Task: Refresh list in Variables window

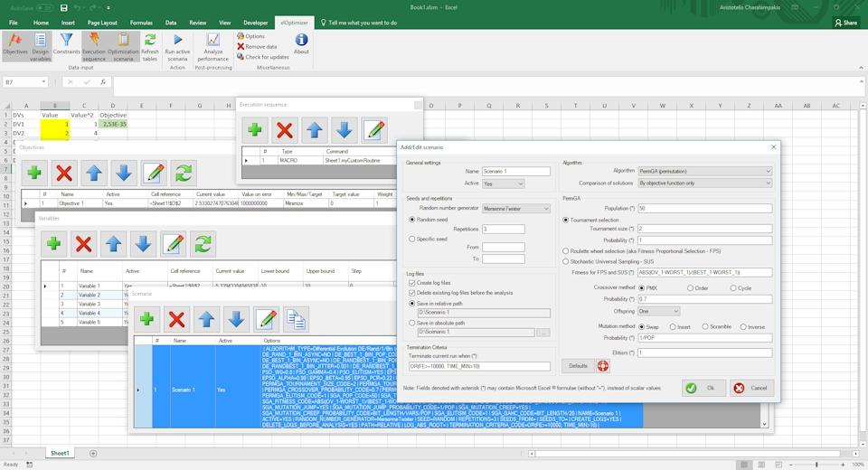Action: pyautogui.click(x=203, y=243)
